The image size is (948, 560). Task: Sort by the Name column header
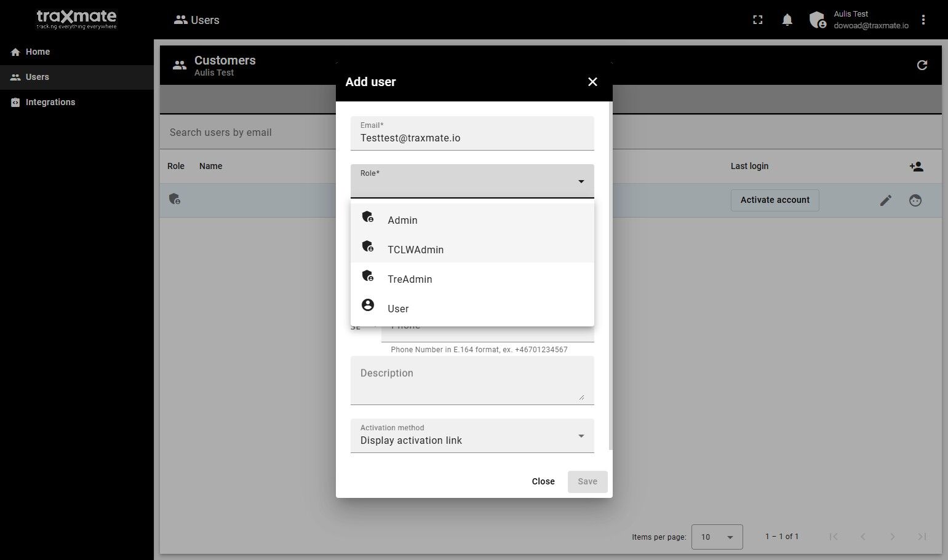(210, 166)
